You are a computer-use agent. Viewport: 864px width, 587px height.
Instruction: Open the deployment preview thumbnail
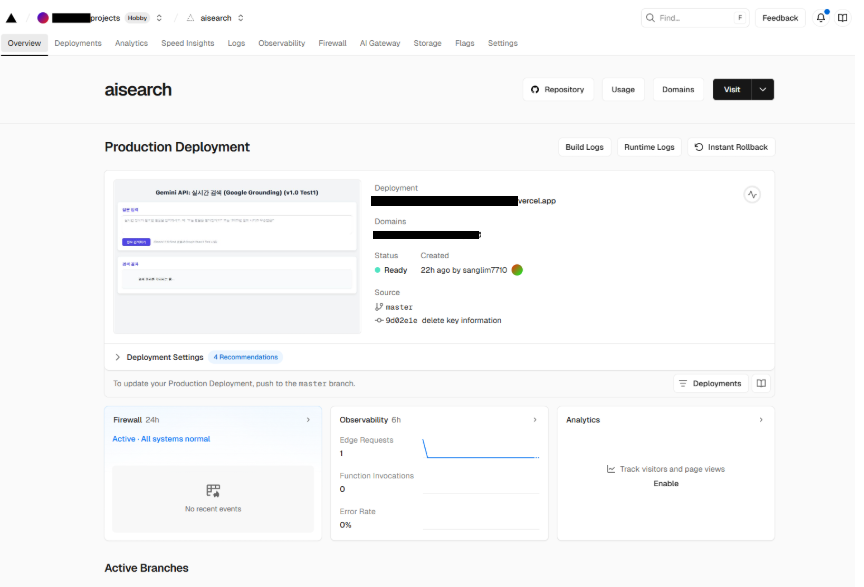(237, 256)
